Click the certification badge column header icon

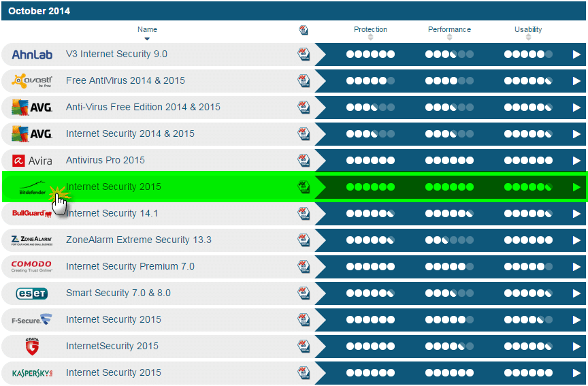tap(304, 30)
